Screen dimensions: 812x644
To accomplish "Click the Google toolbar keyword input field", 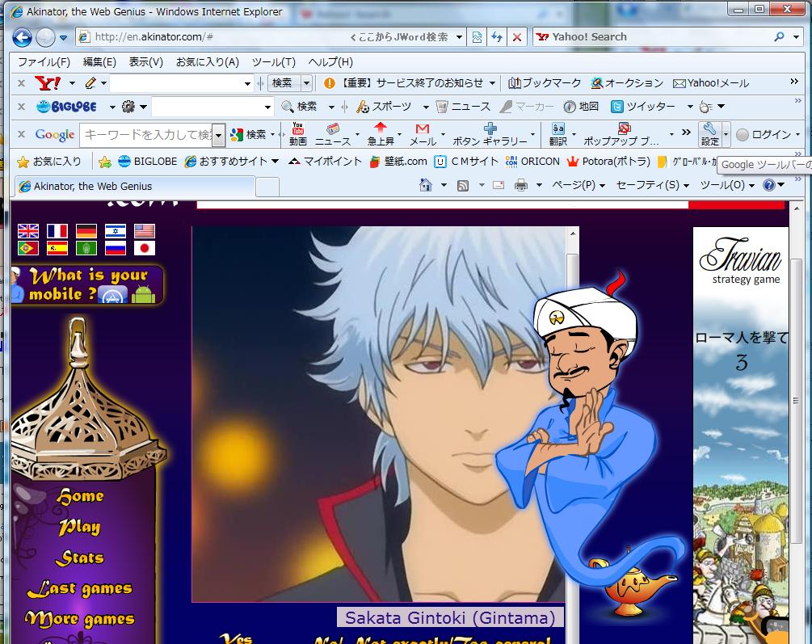I will pyautogui.click(x=147, y=135).
